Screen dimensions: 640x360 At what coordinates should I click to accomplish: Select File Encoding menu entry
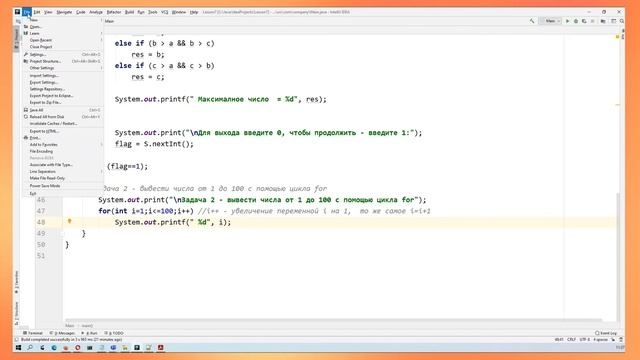click(63, 151)
